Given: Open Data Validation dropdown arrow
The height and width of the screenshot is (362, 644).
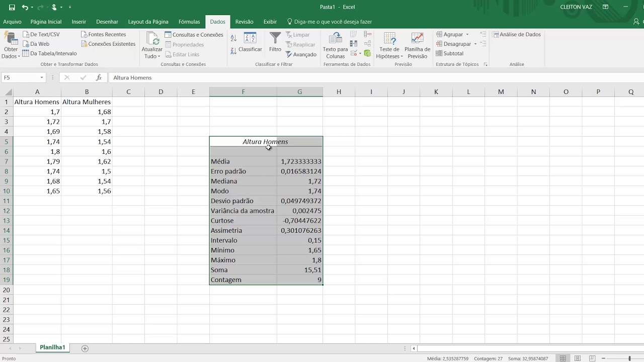Looking at the screenshot, I should 360,53.
